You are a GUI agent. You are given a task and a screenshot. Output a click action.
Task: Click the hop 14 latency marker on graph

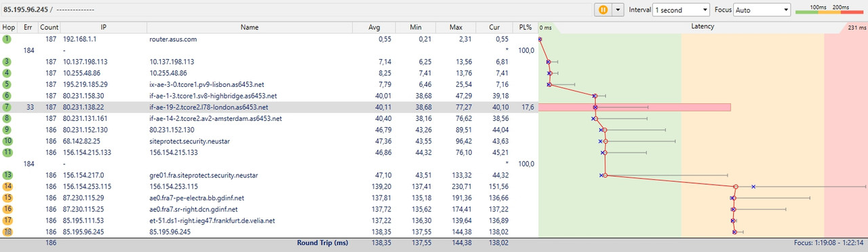click(x=736, y=186)
